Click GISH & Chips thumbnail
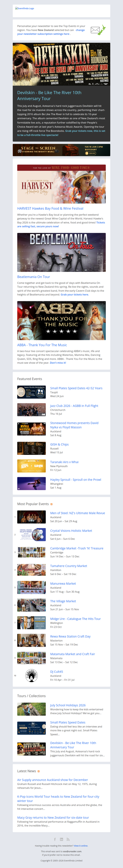The height and width of the screenshot is (868, 123). click(x=31, y=448)
